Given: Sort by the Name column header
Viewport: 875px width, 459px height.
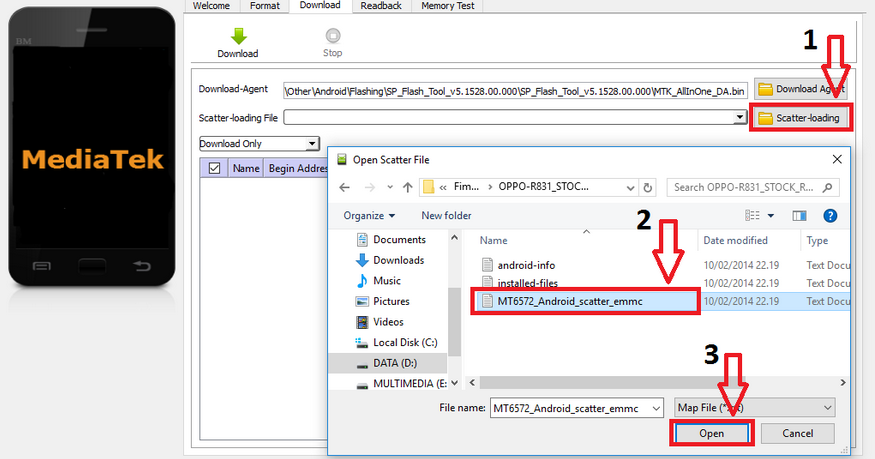Looking at the screenshot, I should click(493, 240).
